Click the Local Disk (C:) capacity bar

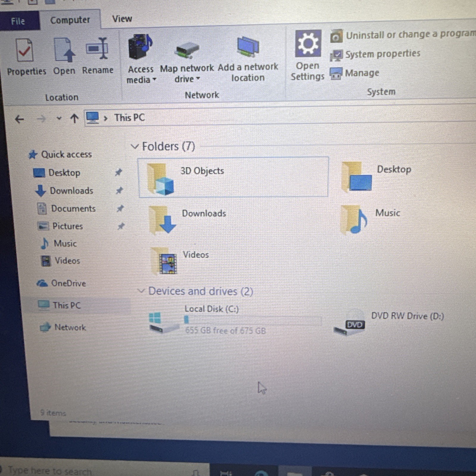(x=253, y=320)
